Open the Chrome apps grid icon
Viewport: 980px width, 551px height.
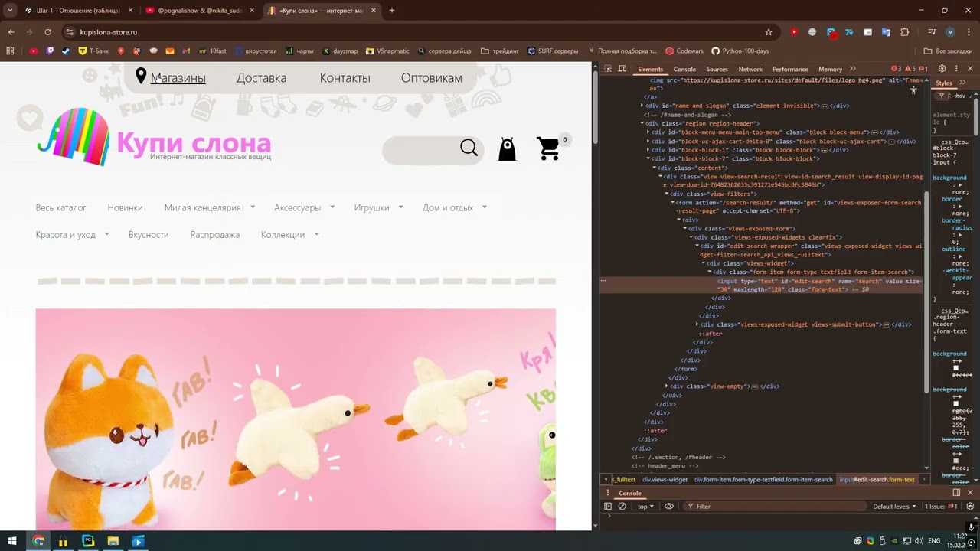point(10,51)
